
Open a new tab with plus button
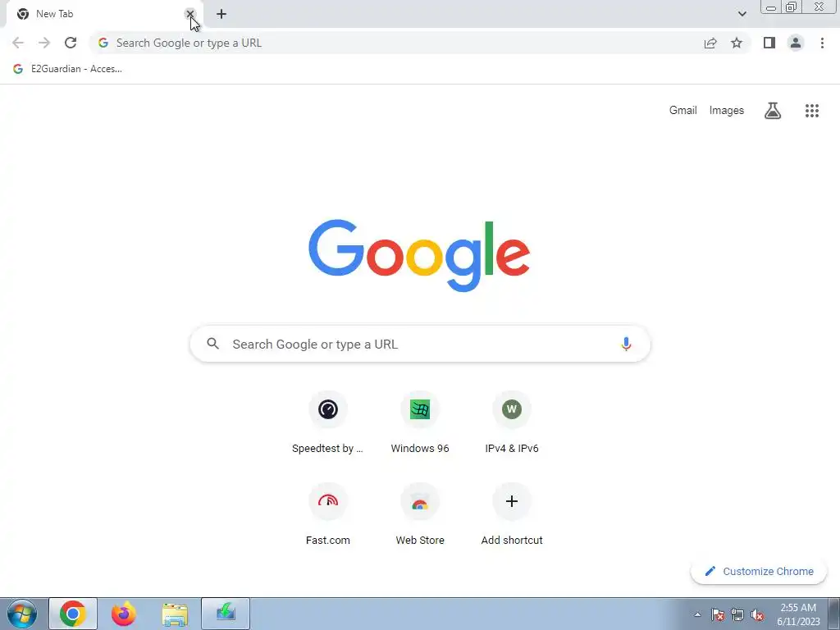[221, 14]
